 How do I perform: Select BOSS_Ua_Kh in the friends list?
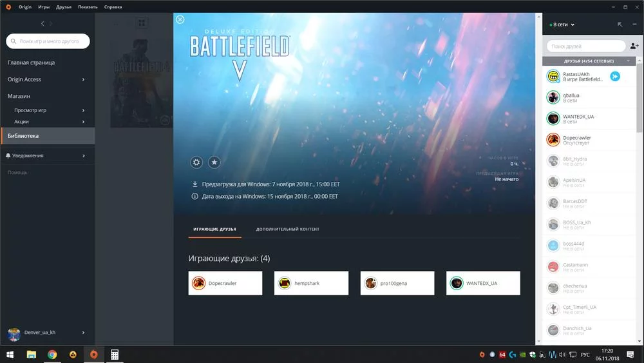[x=589, y=224]
